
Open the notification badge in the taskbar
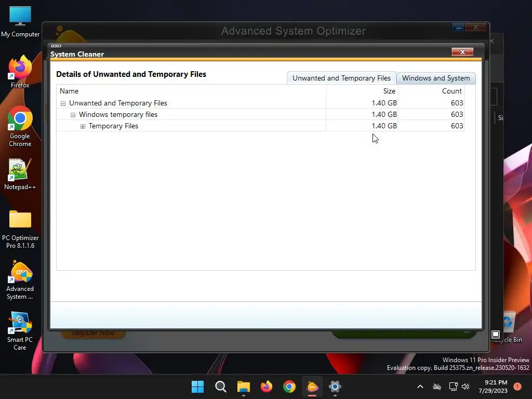(x=517, y=387)
